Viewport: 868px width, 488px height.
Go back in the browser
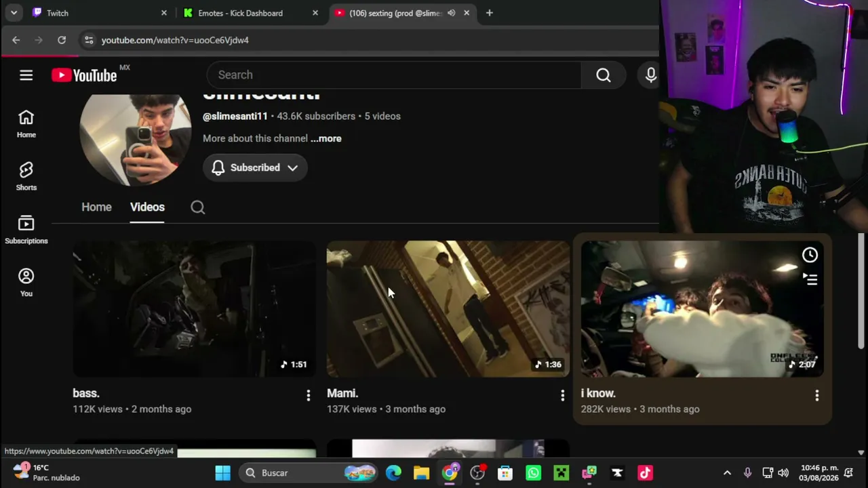pyautogui.click(x=16, y=40)
